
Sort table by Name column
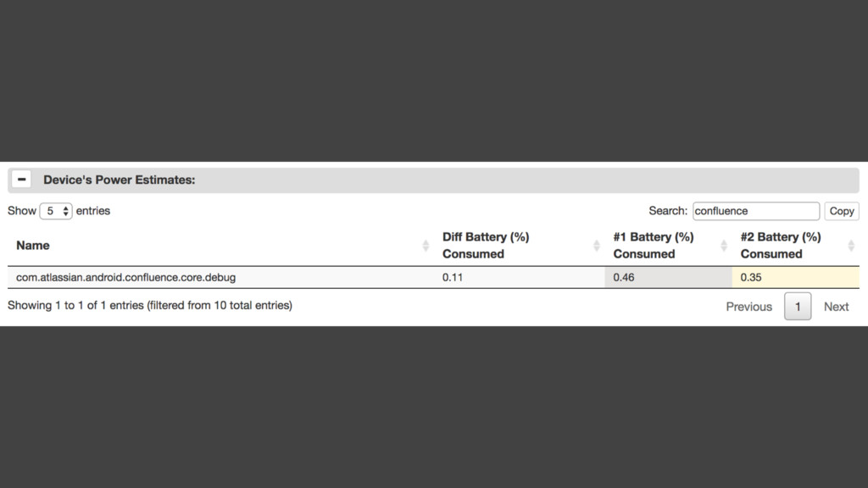pyautogui.click(x=220, y=246)
